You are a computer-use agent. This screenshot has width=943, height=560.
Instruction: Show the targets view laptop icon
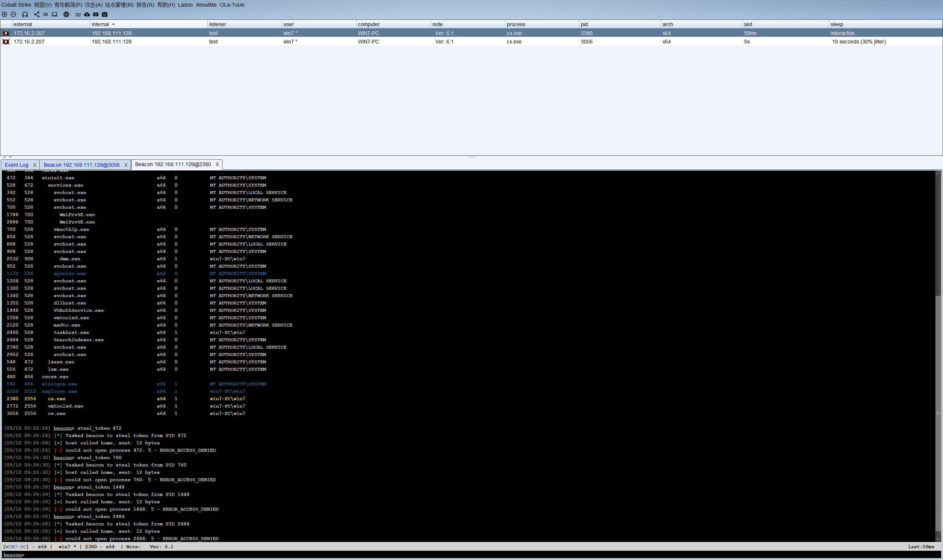[55, 14]
